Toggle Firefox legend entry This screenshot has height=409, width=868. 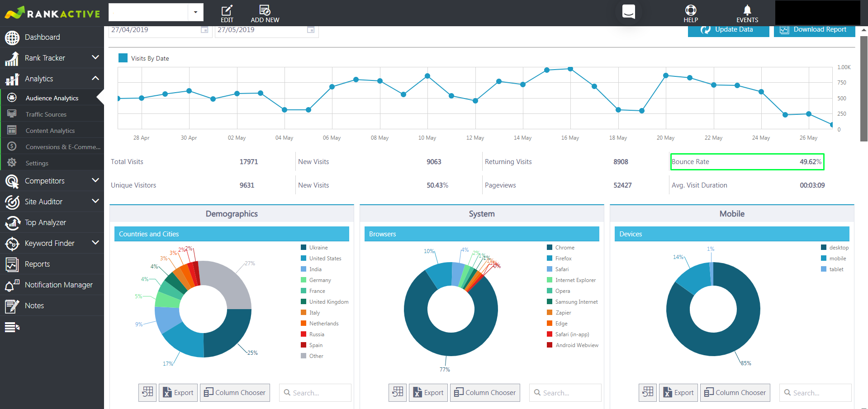click(x=560, y=259)
